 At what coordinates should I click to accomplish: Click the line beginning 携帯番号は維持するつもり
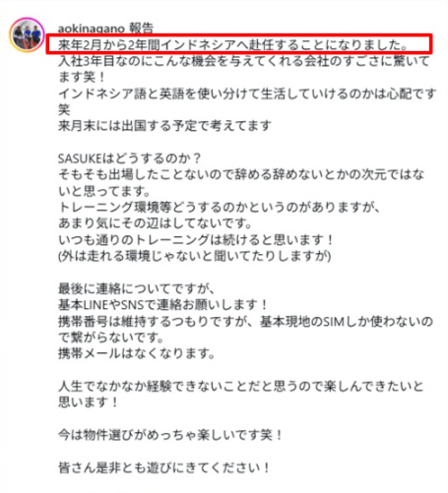(245, 330)
